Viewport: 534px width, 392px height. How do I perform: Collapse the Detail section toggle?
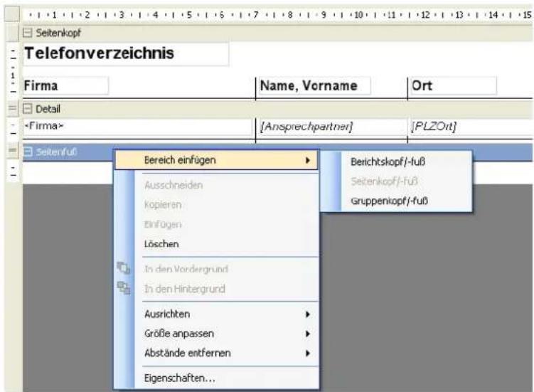[x=27, y=109]
